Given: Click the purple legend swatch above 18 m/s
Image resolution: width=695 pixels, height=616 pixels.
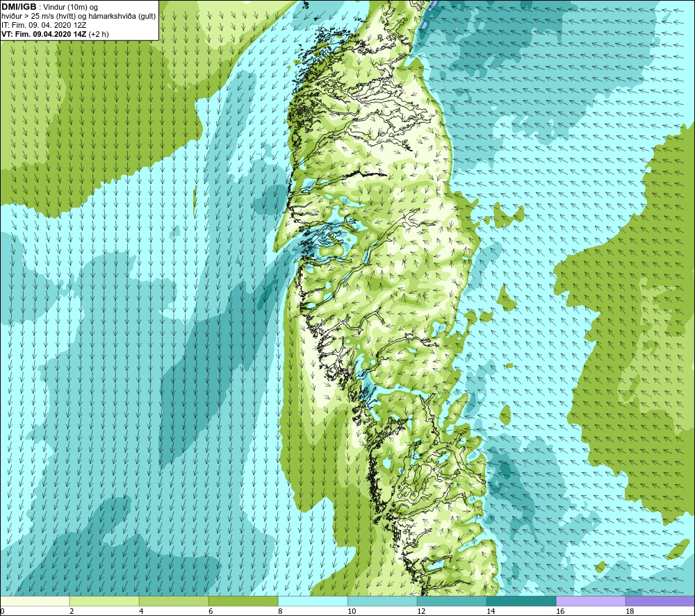Looking at the screenshot, I should (660, 601).
